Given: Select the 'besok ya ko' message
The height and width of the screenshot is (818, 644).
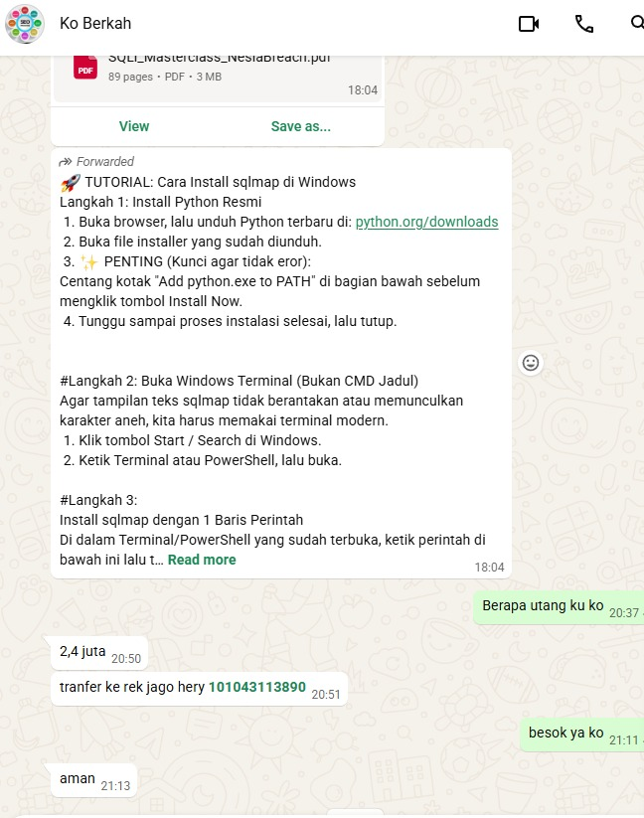Looking at the screenshot, I should 582,736.
